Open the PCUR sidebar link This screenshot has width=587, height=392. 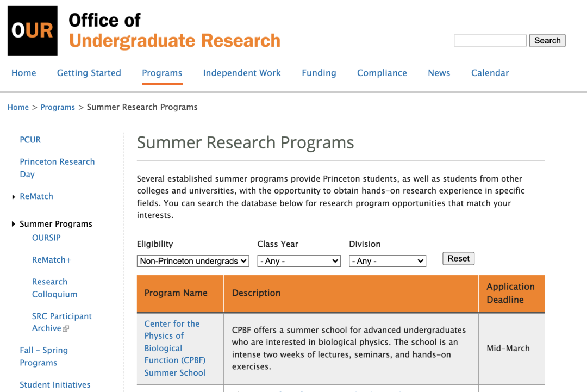pos(30,140)
